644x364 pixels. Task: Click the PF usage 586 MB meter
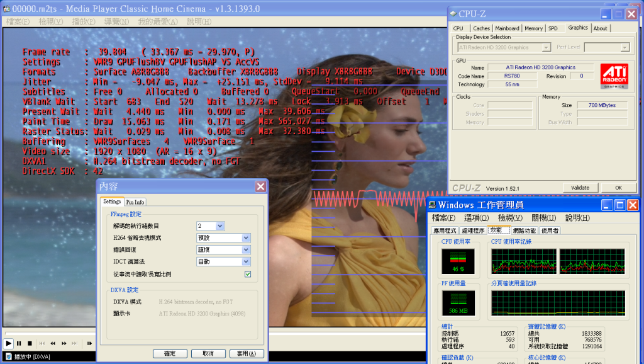[x=458, y=303]
